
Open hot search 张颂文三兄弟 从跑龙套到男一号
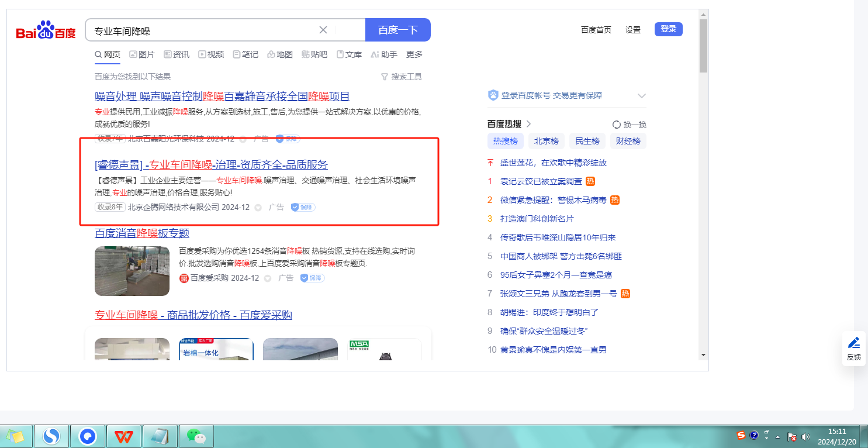(x=559, y=294)
